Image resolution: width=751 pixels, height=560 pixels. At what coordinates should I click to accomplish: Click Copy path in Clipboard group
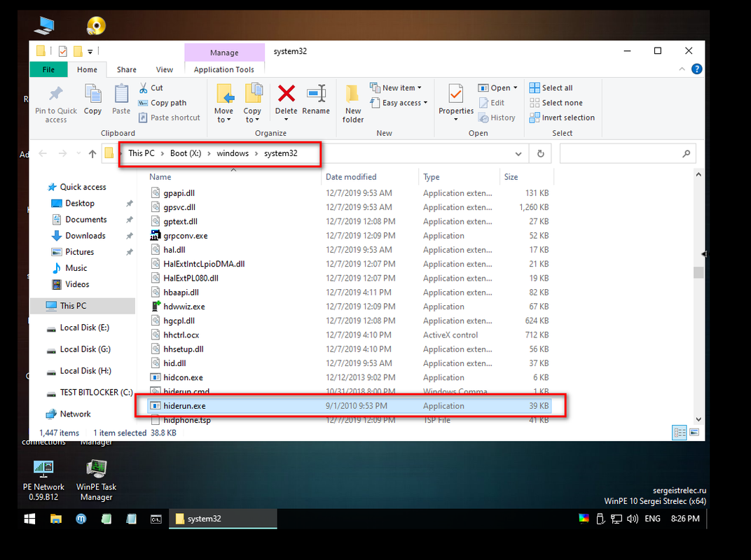(x=163, y=103)
